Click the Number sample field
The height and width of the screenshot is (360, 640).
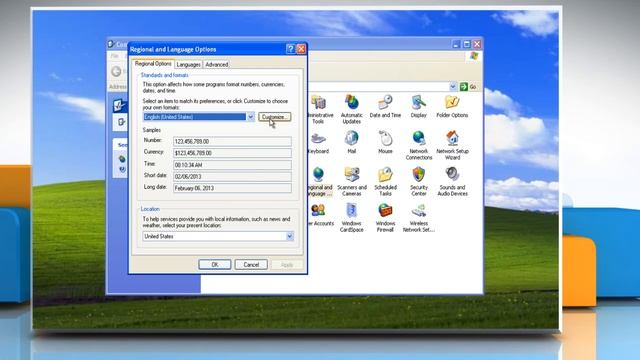tap(232, 141)
